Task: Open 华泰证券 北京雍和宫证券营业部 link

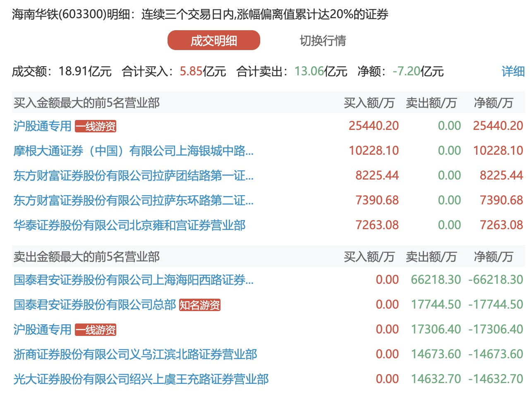Action: (x=129, y=225)
